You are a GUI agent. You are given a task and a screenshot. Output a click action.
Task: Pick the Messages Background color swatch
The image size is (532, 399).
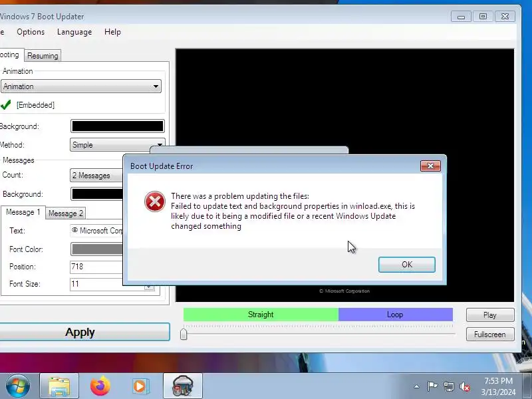click(96, 194)
